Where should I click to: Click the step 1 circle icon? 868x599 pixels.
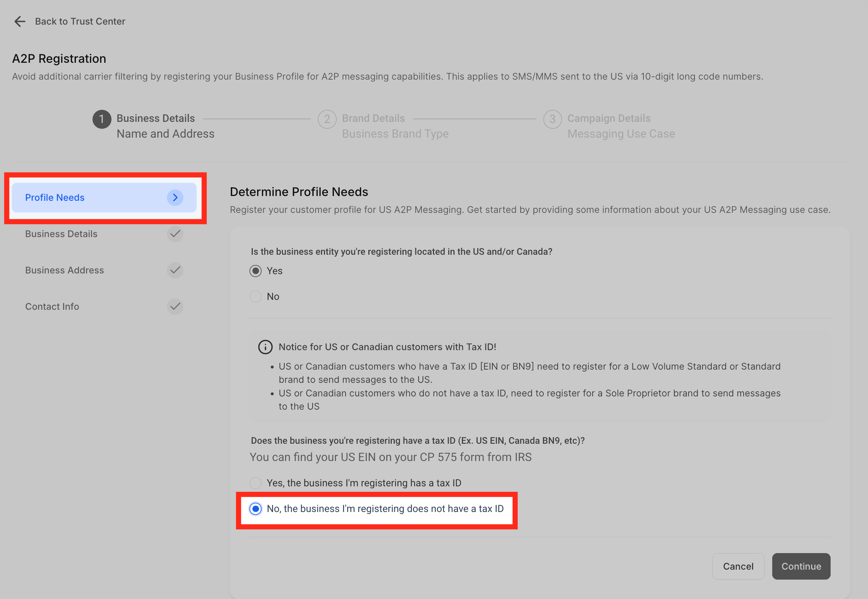[x=102, y=119]
